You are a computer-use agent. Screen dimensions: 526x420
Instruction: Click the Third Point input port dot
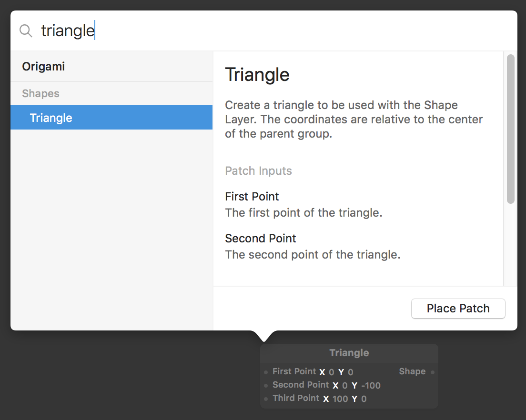[x=266, y=399]
